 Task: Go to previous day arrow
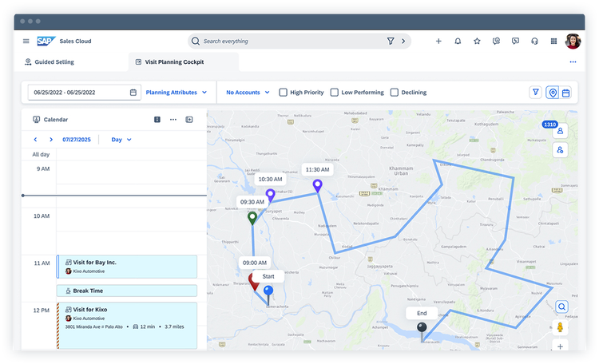pos(35,140)
